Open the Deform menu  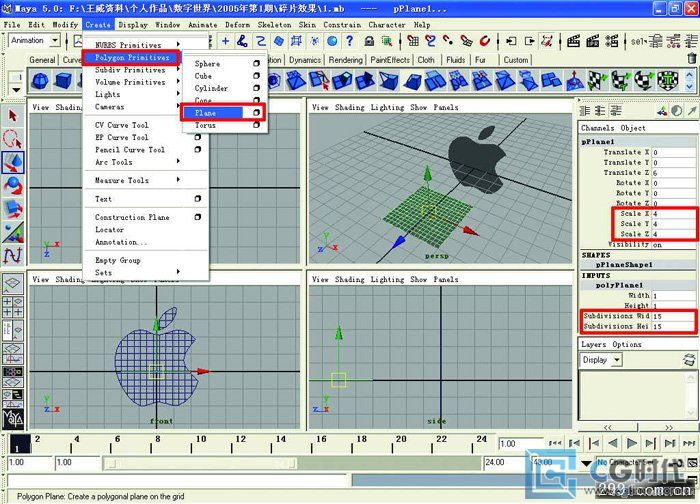(238, 25)
